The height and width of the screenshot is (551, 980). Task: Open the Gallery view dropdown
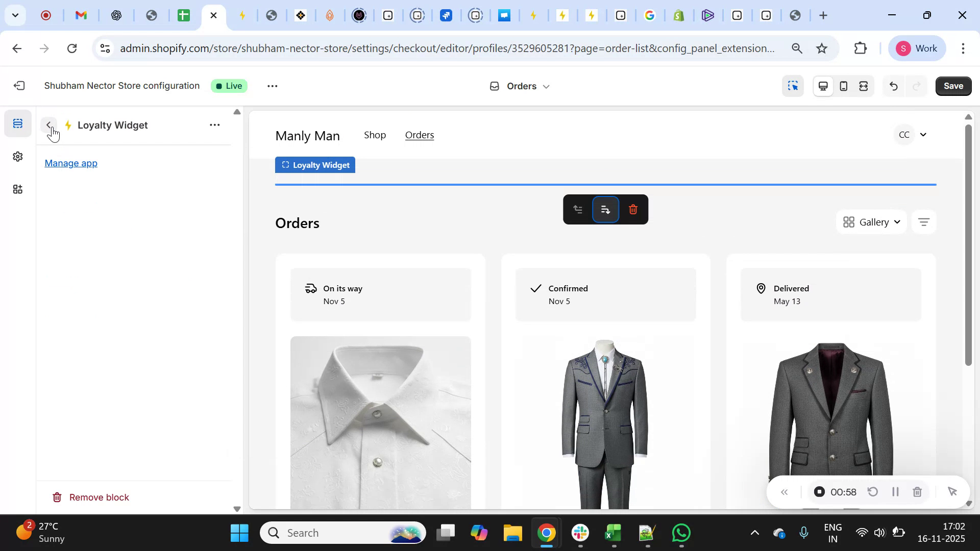871,221
